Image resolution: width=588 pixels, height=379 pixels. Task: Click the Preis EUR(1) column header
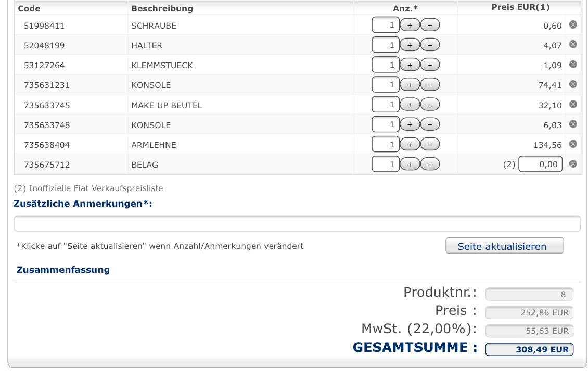click(x=520, y=7)
